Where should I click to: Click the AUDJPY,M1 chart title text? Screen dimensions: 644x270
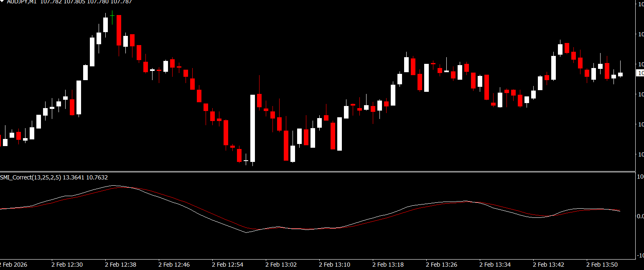click(22, 2)
